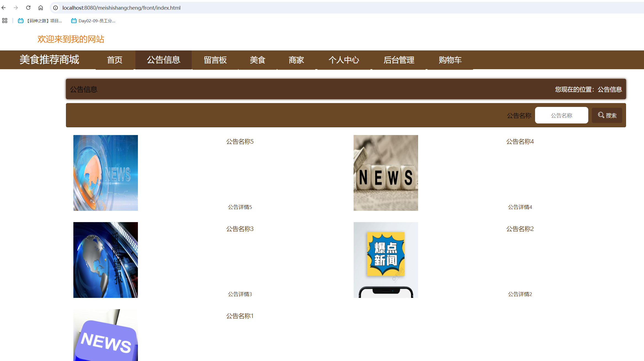Viewport: 644px width, 361px height.
Task: Click the 搜索 search button
Action: 607,115
